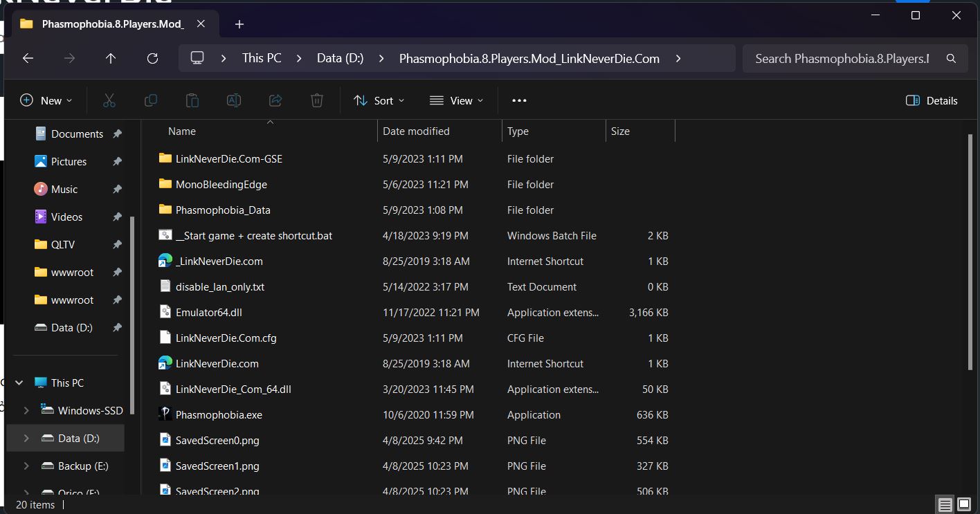Open the Sort dropdown menu
This screenshot has width=980, height=514.
(x=379, y=100)
